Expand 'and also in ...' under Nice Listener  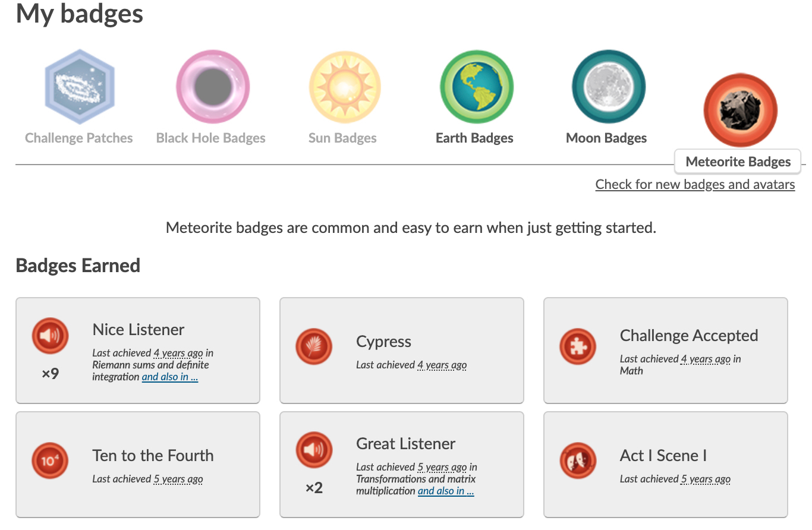[x=170, y=377]
